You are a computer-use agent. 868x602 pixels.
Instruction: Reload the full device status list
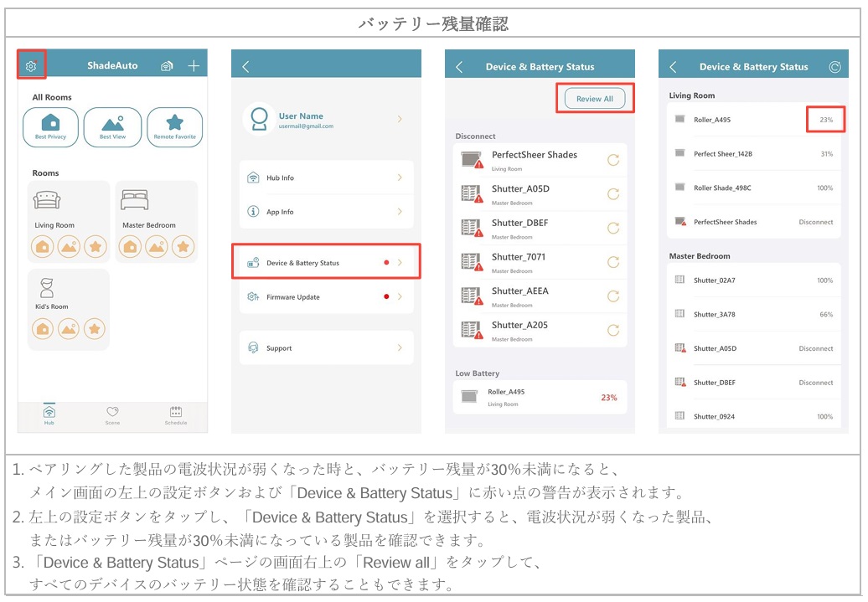(x=834, y=67)
